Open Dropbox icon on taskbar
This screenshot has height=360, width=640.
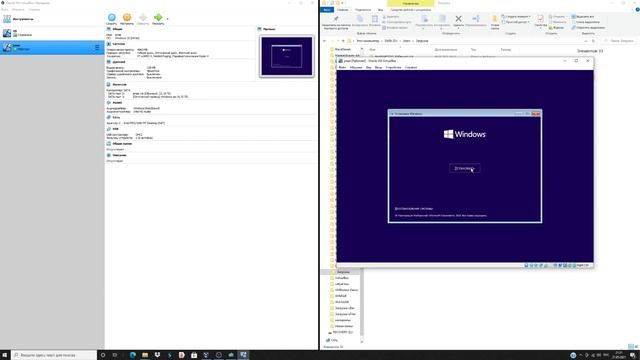tap(157, 355)
